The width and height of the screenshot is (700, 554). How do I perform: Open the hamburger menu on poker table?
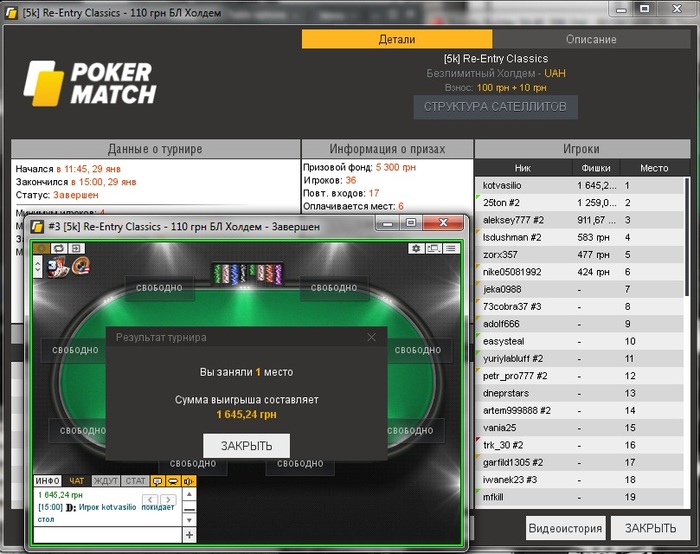[x=451, y=248]
